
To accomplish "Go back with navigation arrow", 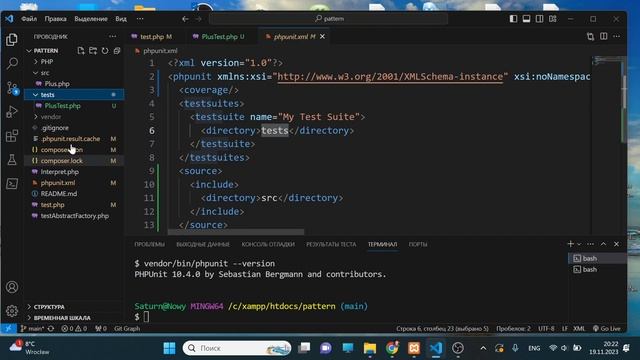I will 185,19.
